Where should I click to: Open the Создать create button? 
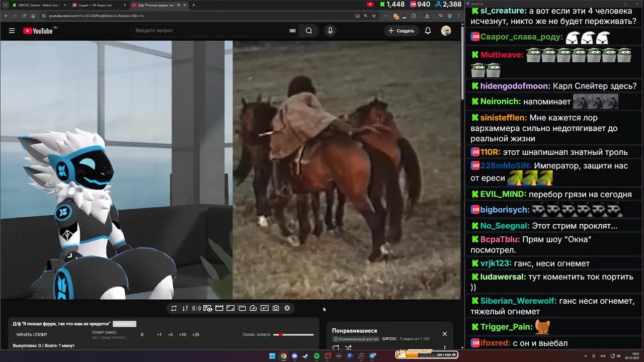(x=401, y=31)
